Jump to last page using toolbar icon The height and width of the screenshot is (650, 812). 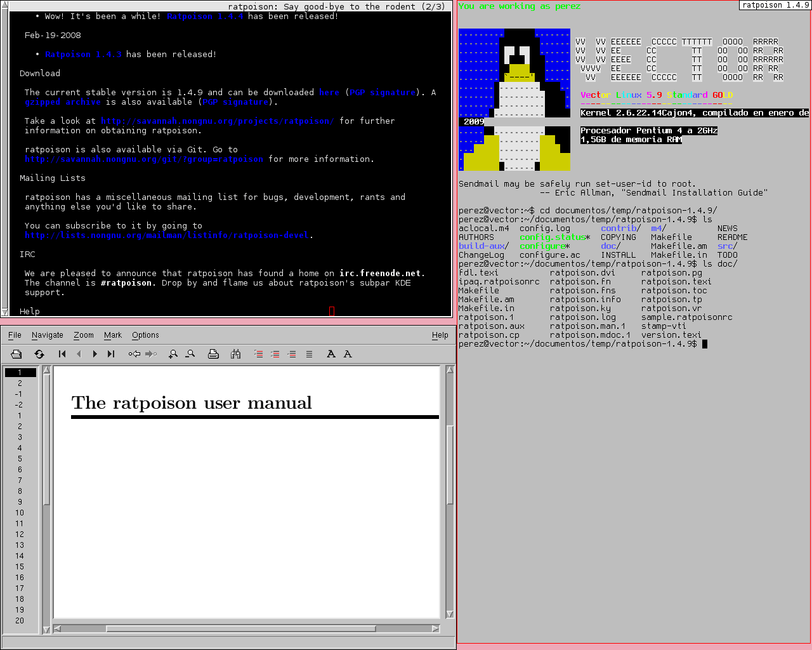point(111,354)
